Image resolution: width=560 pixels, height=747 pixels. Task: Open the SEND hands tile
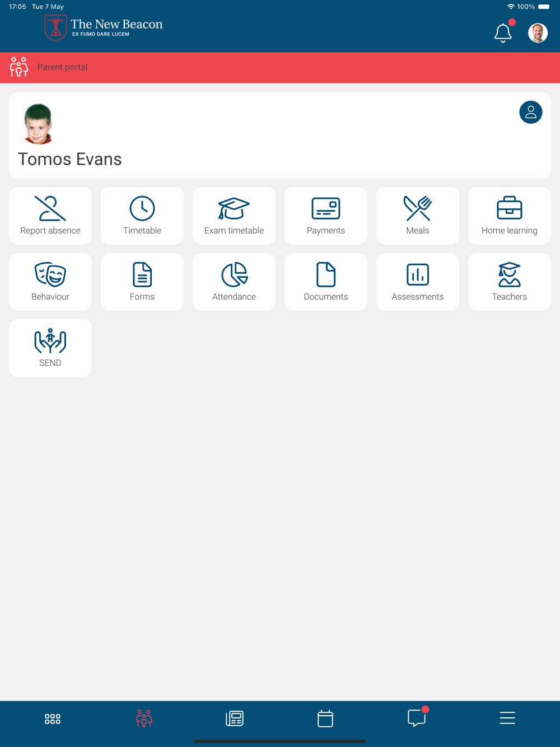click(x=50, y=348)
